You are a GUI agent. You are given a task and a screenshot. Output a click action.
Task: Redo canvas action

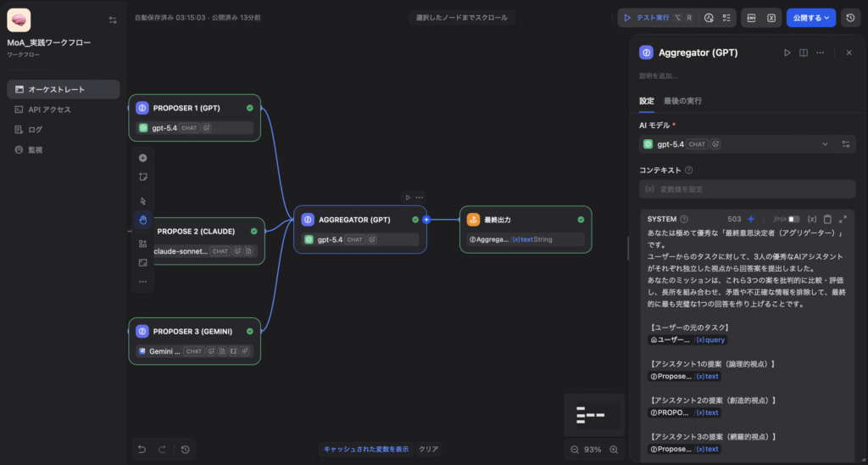point(162,450)
